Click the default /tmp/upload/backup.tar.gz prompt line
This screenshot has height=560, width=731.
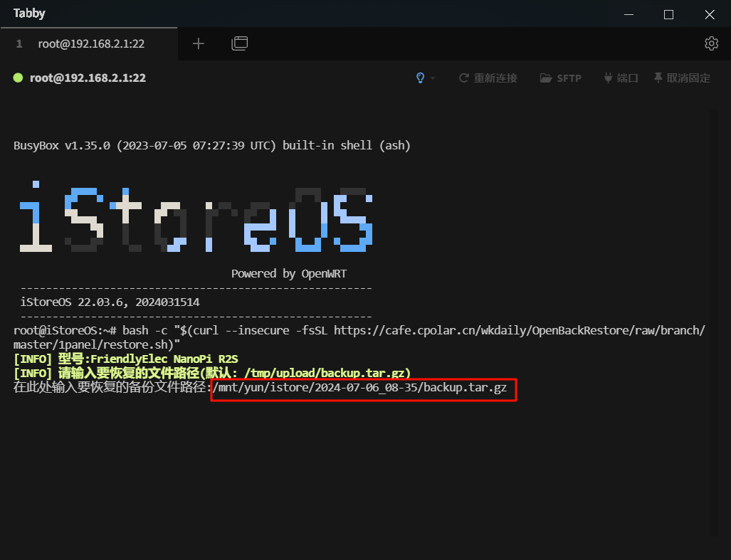click(x=212, y=373)
